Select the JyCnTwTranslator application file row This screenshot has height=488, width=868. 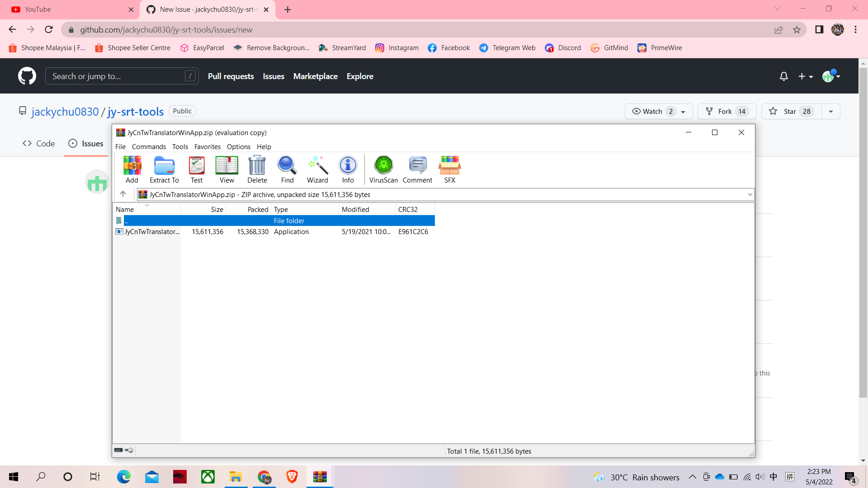pos(274,232)
